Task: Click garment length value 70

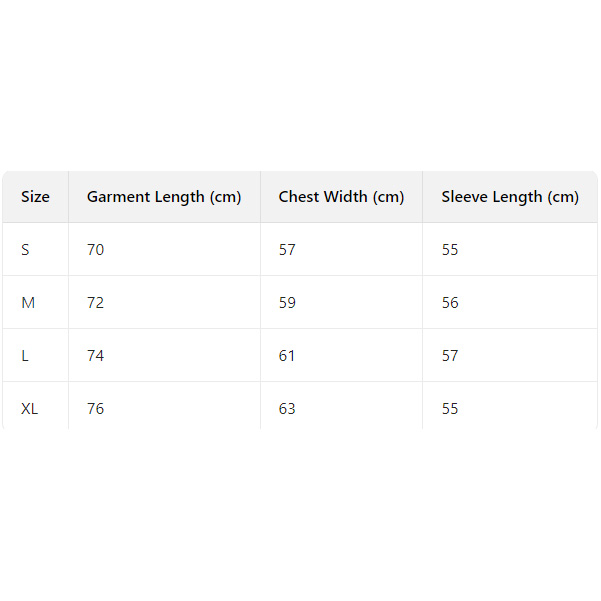Action: pyautogui.click(x=96, y=250)
